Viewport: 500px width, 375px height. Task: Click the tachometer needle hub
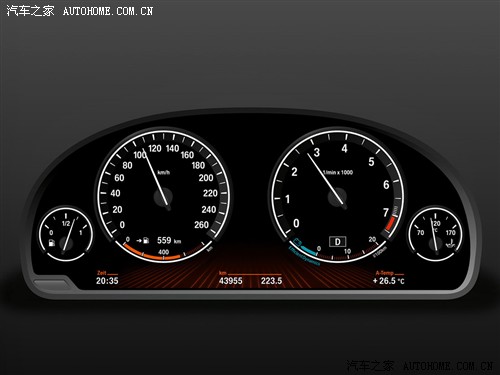coord(338,197)
